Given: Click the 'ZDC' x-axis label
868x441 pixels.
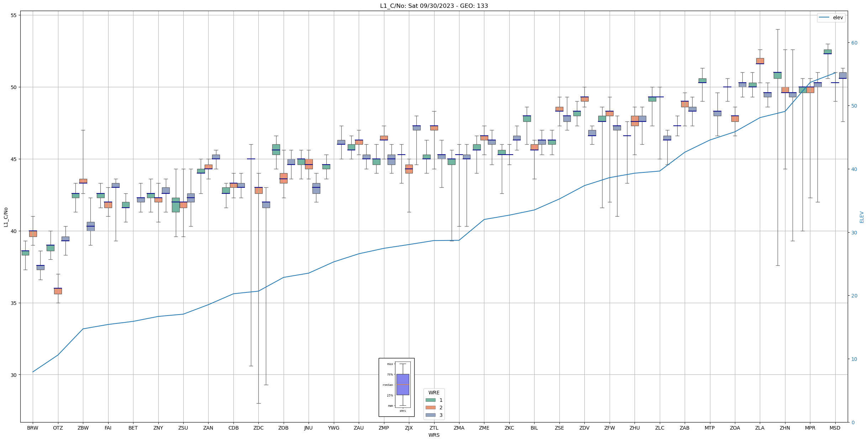Looking at the screenshot, I should [x=258, y=428].
